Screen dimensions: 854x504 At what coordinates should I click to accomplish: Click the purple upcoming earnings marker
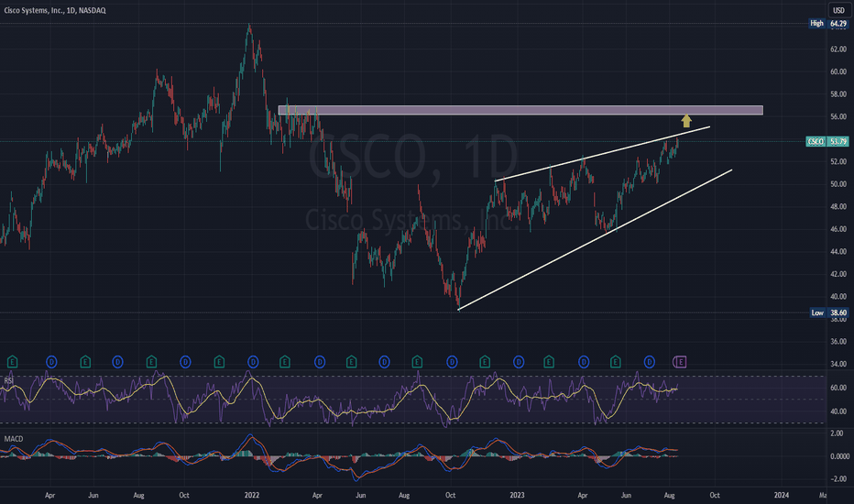click(x=680, y=361)
